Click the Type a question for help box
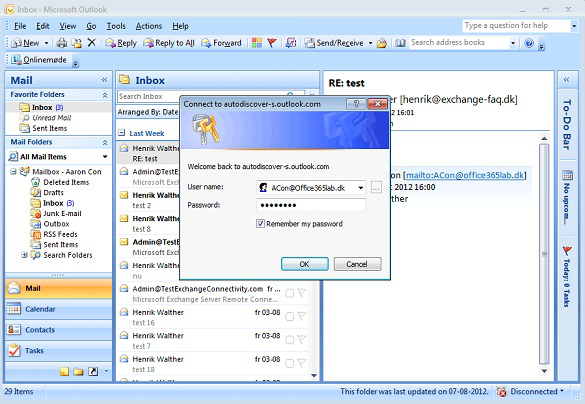The height and width of the screenshot is (404, 585). (x=517, y=26)
